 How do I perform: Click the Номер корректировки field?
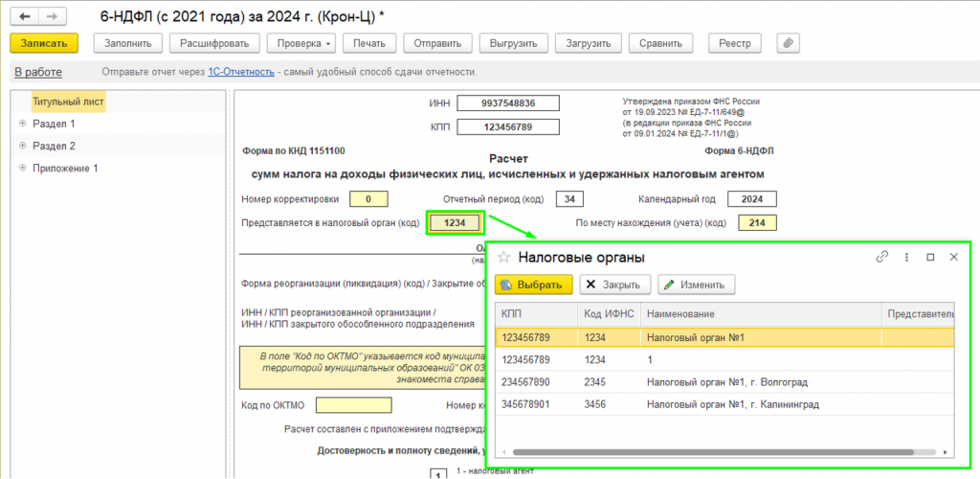tap(368, 199)
